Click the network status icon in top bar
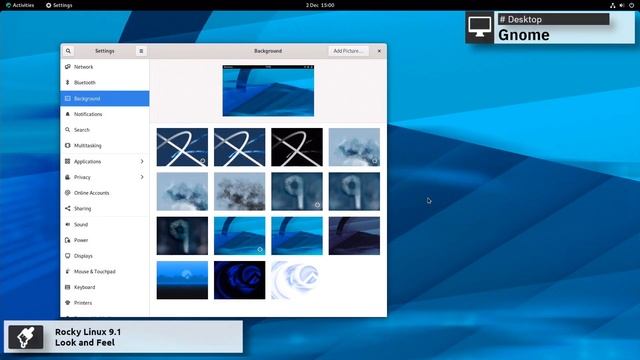This screenshot has height=360, width=640. (613, 5)
